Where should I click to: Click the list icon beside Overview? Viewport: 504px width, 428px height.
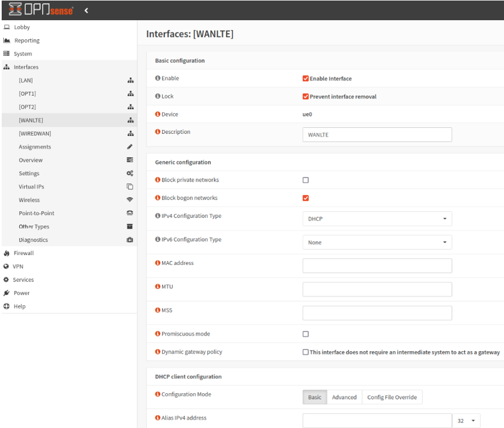pyautogui.click(x=130, y=160)
